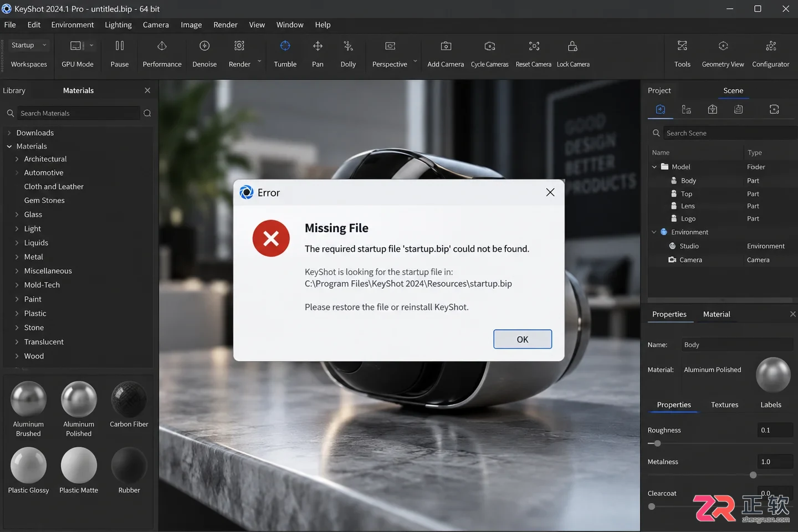The height and width of the screenshot is (532, 798).
Task: Collapse the Environment node in Scene tree
Action: pos(654,232)
